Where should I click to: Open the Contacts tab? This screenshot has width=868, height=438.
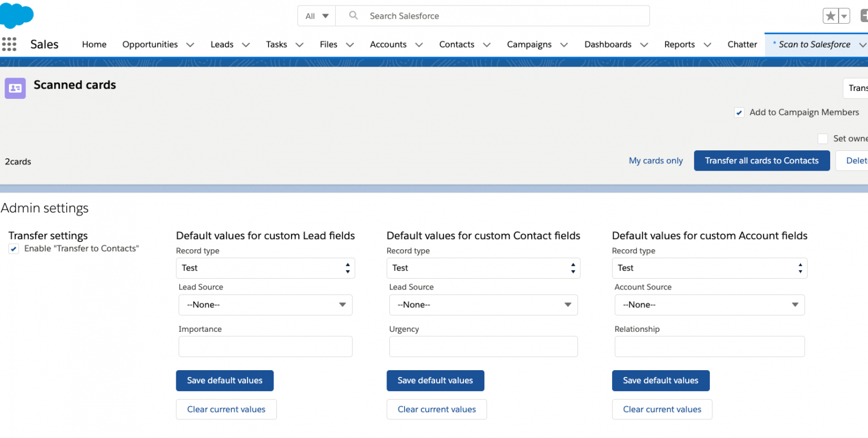[457, 44]
